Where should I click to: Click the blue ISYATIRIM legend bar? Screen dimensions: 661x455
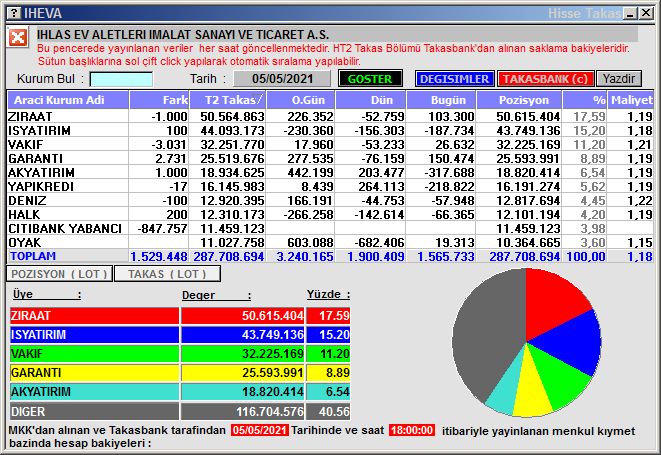pos(94,334)
